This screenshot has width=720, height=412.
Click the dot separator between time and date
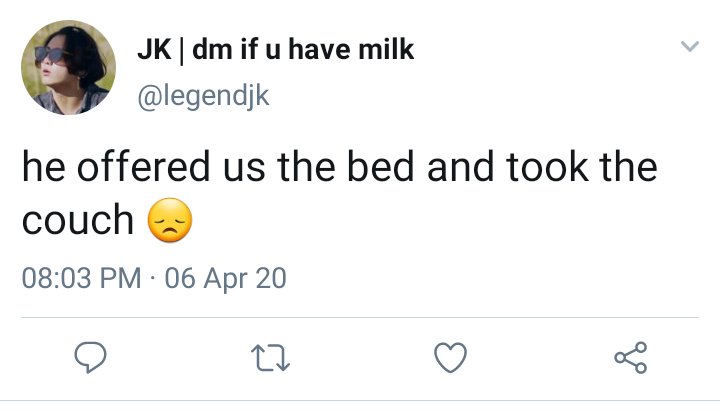153,279
